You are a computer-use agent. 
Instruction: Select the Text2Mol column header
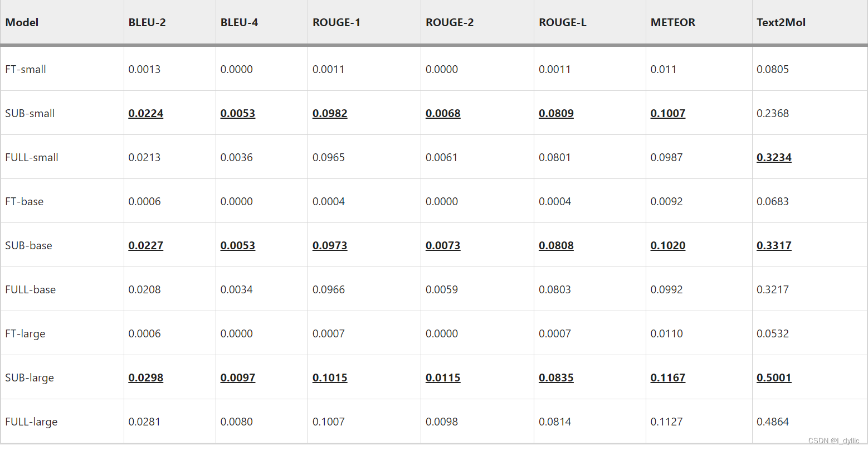tap(781, 23)
